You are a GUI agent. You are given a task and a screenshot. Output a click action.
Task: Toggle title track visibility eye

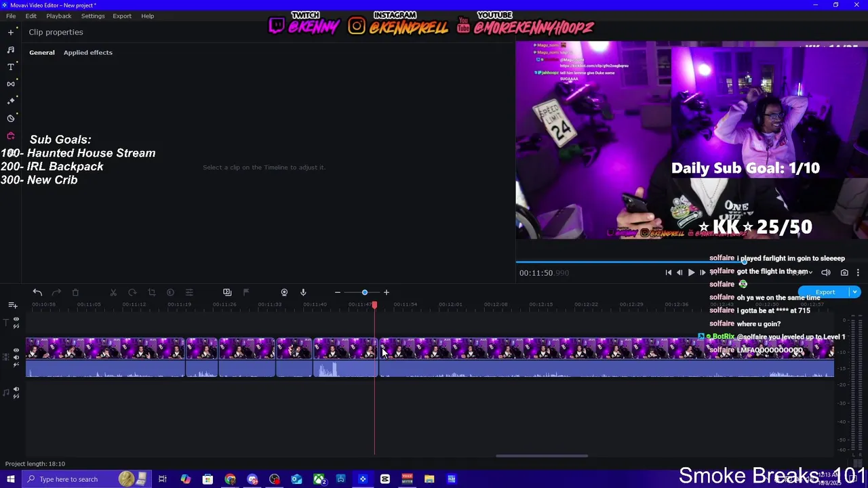click(x=16, y=319)
